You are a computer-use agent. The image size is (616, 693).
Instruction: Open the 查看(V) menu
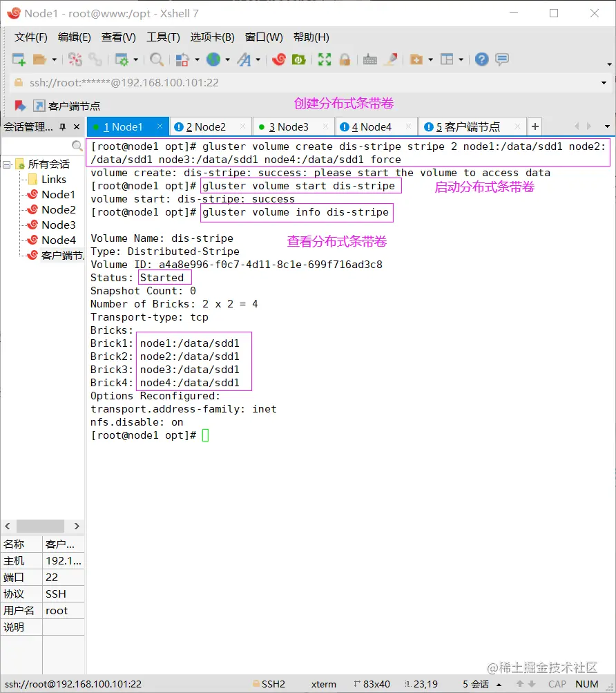pos(118,37)
